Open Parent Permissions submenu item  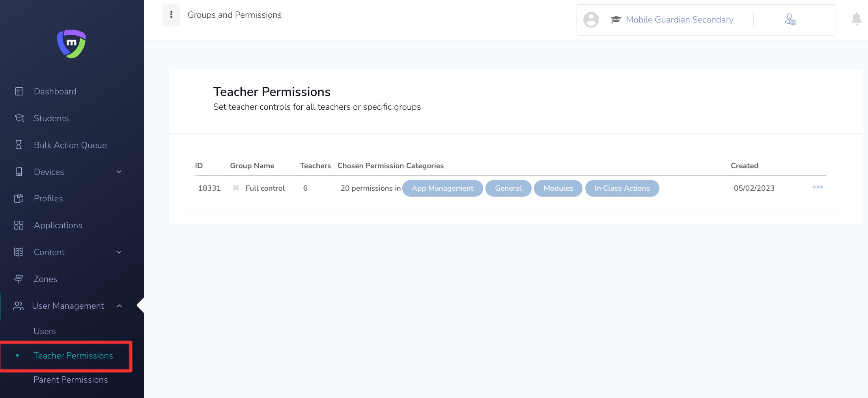click(71, 380)
